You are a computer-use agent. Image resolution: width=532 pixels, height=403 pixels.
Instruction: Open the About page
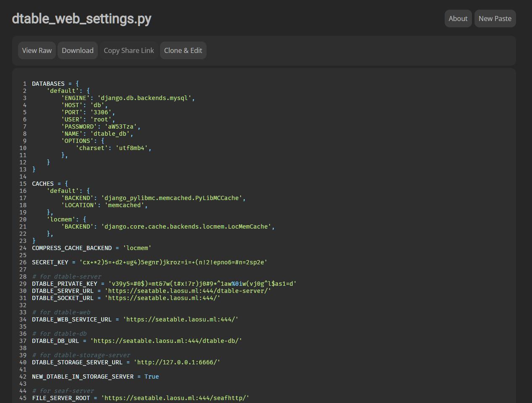pos(458,18)
